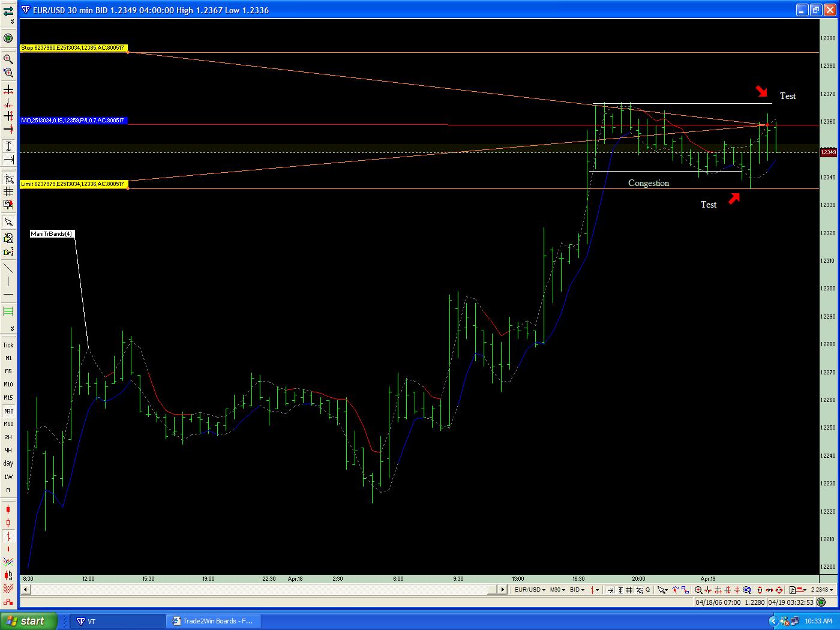Choose the filled candlestick chart style
This screenshot has width=840, height=630.
(x=8, y=509)
